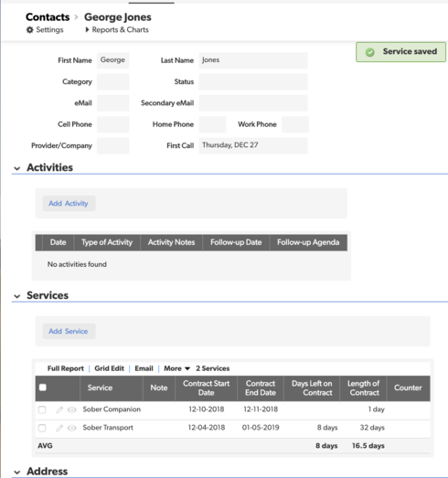This screenshot has width=448, height=478.
Task: Click the Add Service button
Action: tap(69, 331)
